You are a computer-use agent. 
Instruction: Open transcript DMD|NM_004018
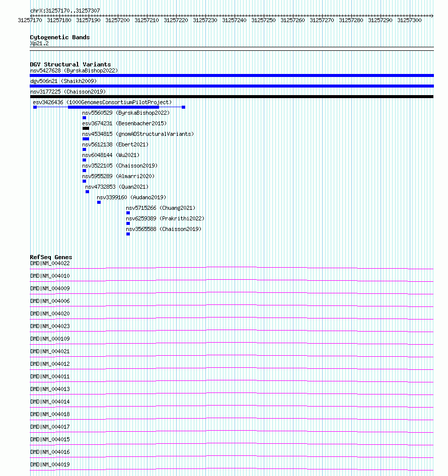point(50,415)
